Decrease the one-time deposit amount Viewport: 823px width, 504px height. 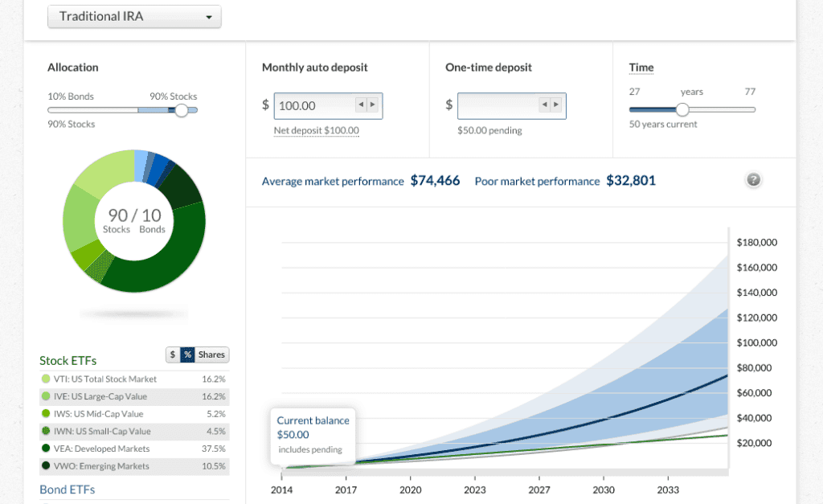tap(547, 105)
